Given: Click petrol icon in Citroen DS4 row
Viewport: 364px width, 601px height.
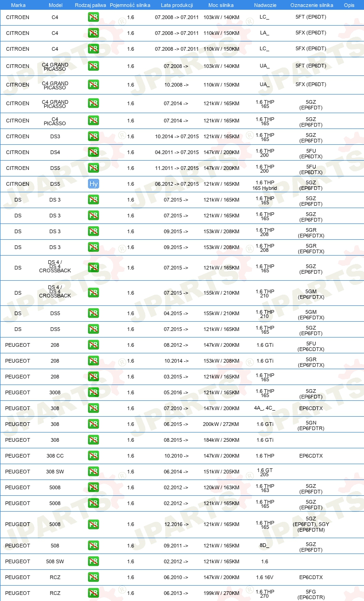Looking at the screenshot, I should [x=94, y=152].
